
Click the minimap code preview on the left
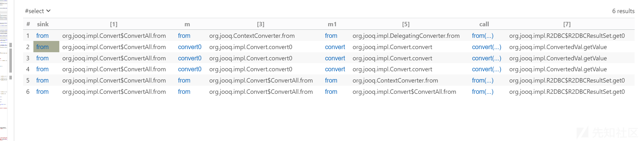(x=4, y=70)
